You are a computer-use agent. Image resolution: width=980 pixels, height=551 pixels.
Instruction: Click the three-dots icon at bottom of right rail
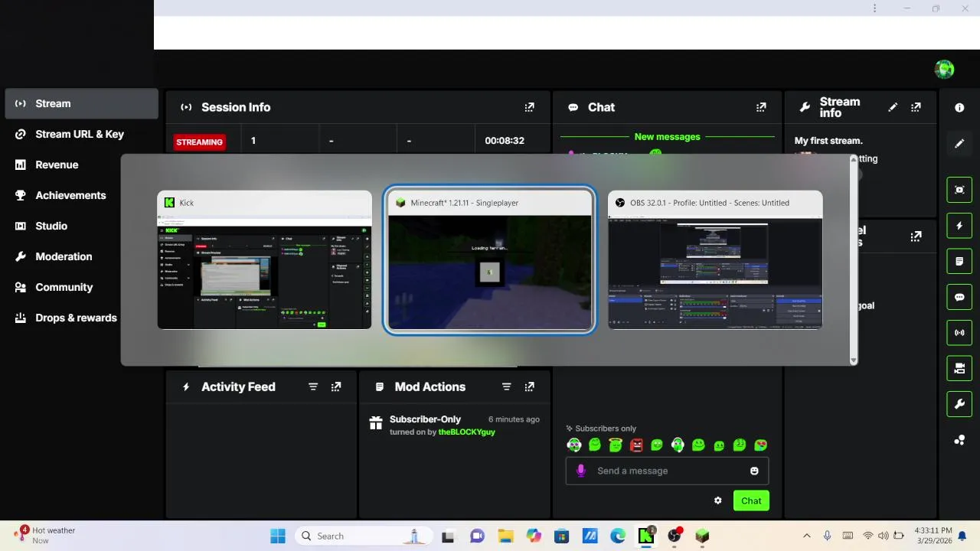(959, 440)
